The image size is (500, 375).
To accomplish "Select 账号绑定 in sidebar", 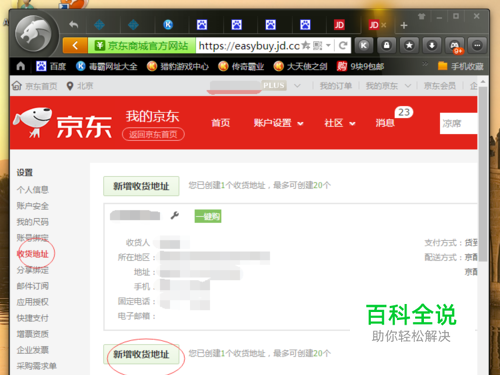I will click(x=33, y=238).
